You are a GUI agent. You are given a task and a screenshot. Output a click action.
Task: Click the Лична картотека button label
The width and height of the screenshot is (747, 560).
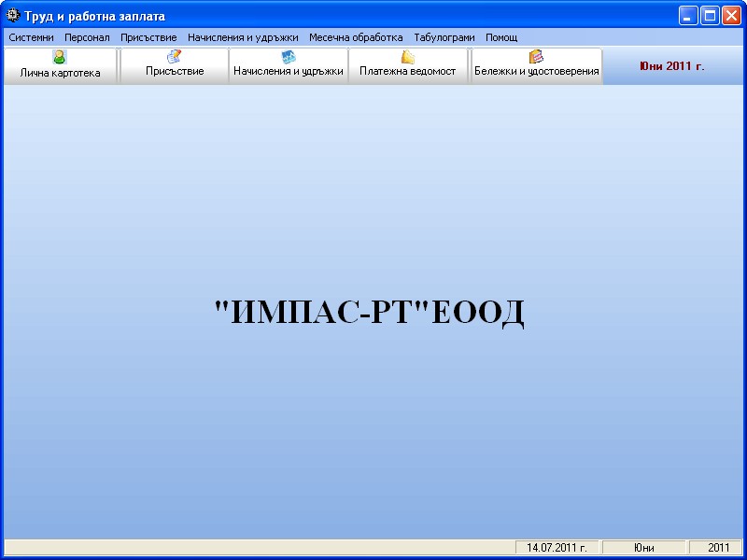[x=60, y=74]
